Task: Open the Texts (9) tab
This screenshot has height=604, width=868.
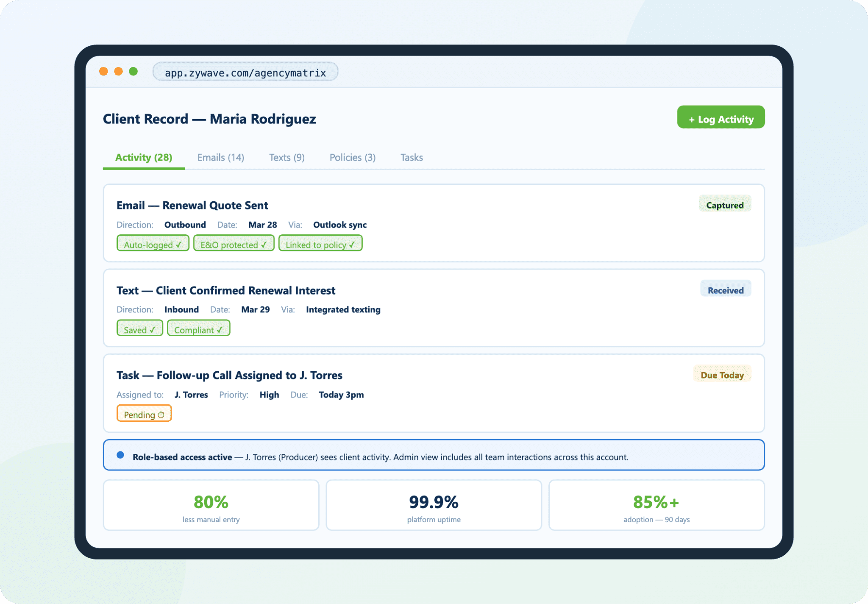Action: coord(287,158)
